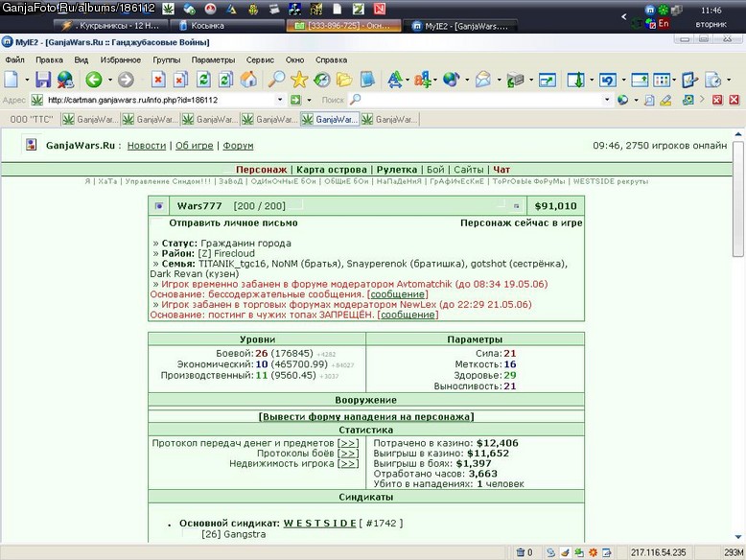Open History clock-arrow icon
This screenshot has height=560, width=746.
(322, 80)
